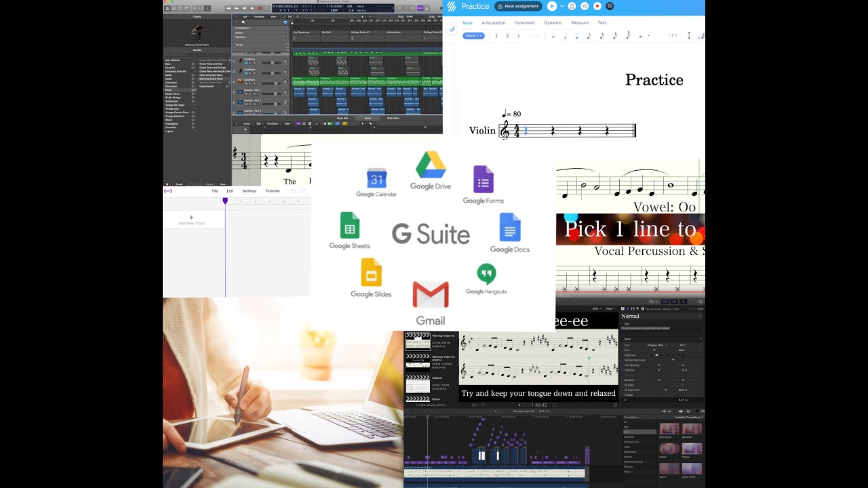
Task: Click the play button in Flat header
Action: click(x=552, y=6)
